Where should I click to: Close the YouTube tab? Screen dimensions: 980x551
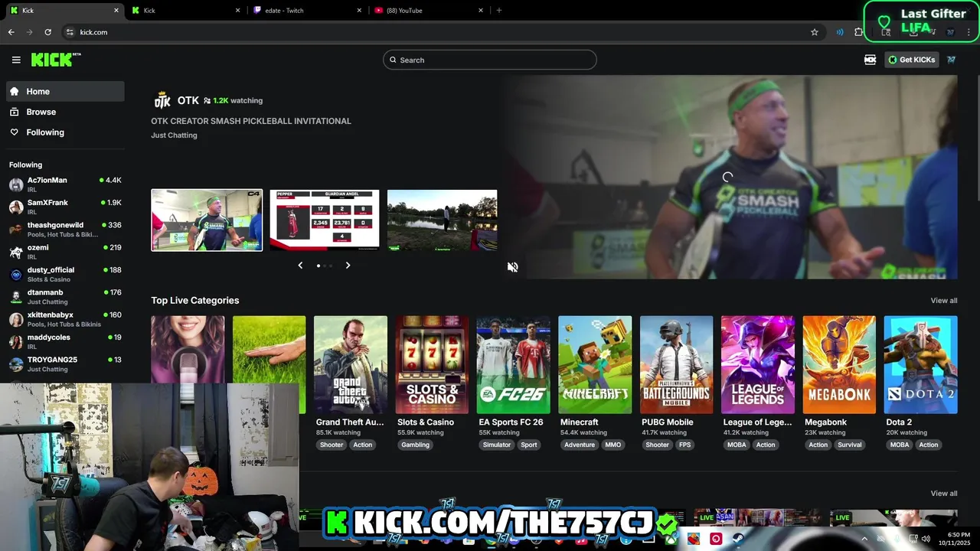coord(481,11)
